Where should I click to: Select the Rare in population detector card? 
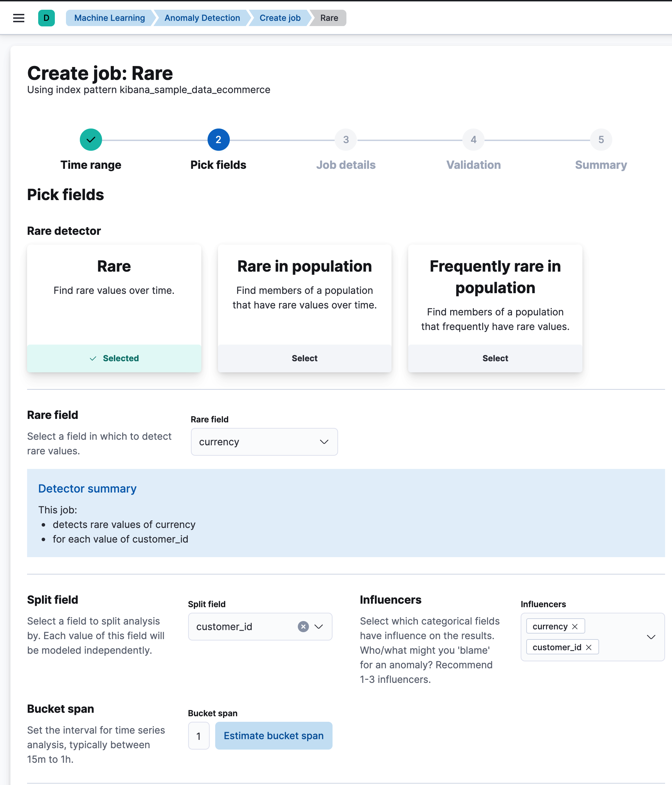click(304, 358)
